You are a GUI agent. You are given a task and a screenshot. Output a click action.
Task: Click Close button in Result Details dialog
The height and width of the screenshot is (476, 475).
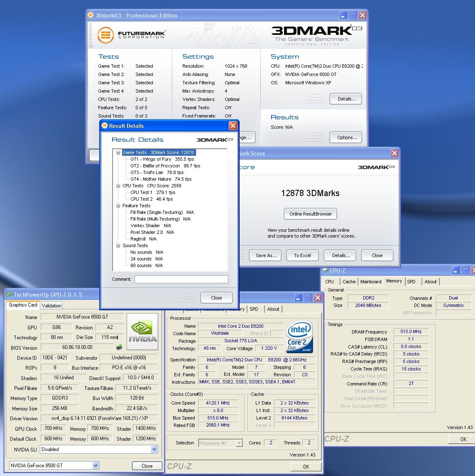pos(216,298)
